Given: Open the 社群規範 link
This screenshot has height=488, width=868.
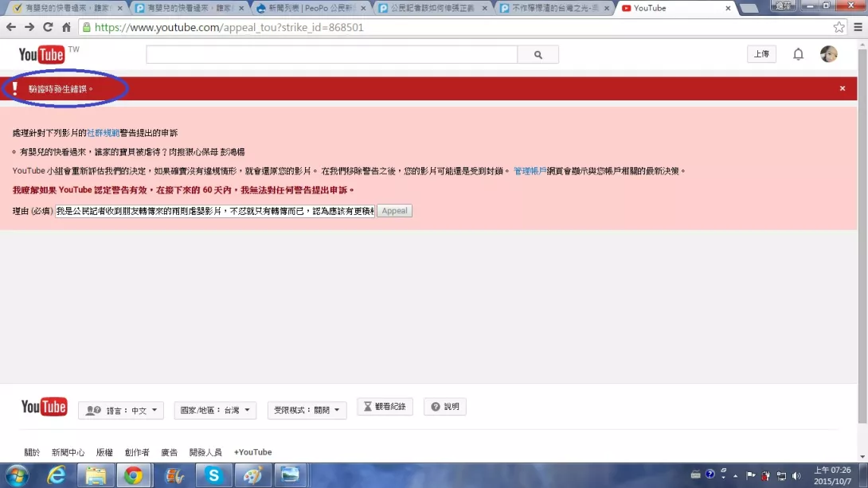Looking at the screenshot, I should (103, 133).
